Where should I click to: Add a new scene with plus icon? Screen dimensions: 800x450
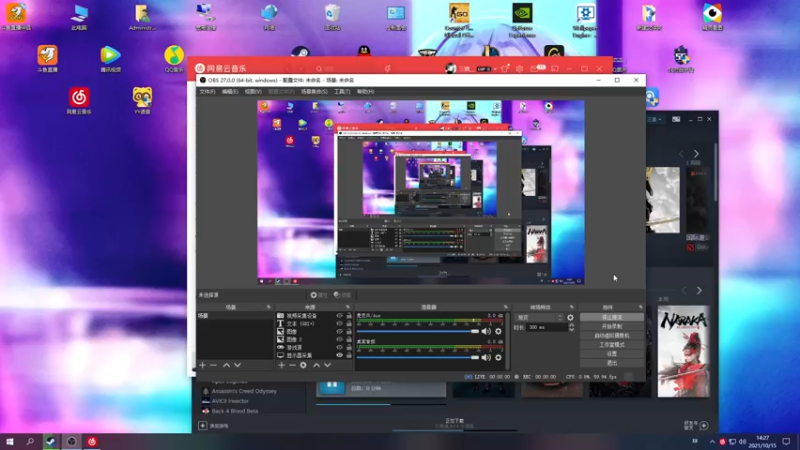(203, 365)
